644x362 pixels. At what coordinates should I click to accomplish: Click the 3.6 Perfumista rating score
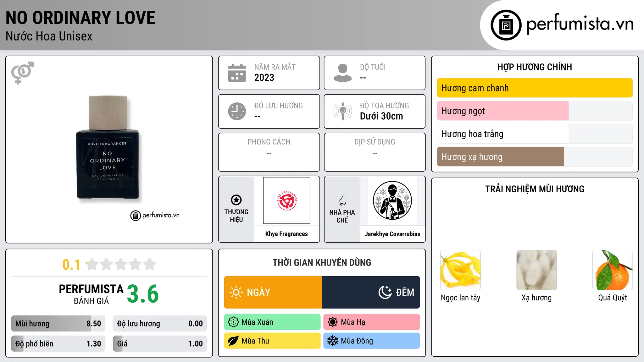(143, 294)
